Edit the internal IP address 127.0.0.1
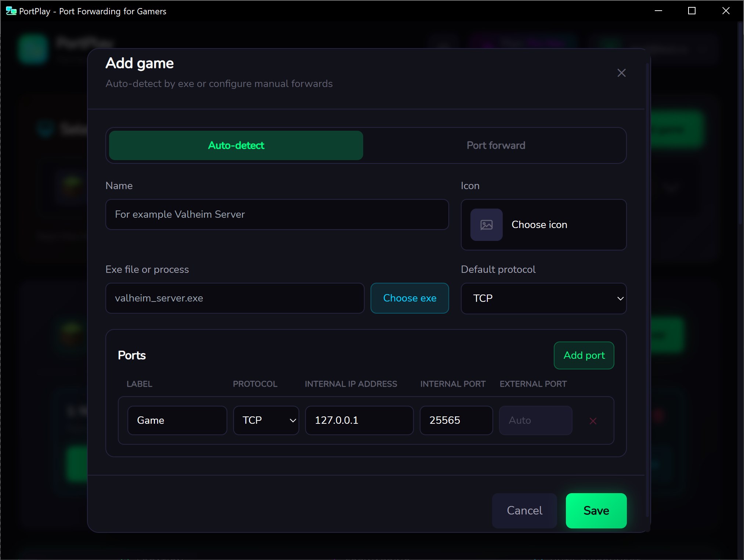The height and width of the screenshot is (560, 744). [359, 420]
